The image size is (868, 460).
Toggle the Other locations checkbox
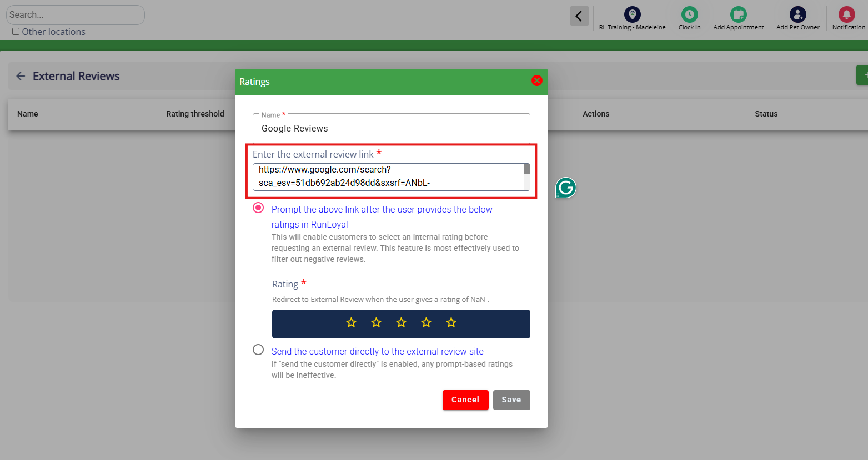coord(16,32)
